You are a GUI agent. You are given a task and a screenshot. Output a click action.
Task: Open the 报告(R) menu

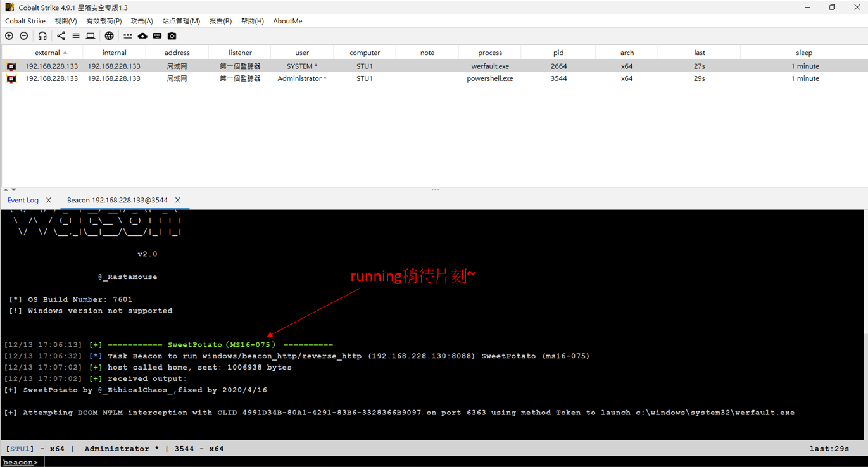pyautogui.click(x=220, y=21)
